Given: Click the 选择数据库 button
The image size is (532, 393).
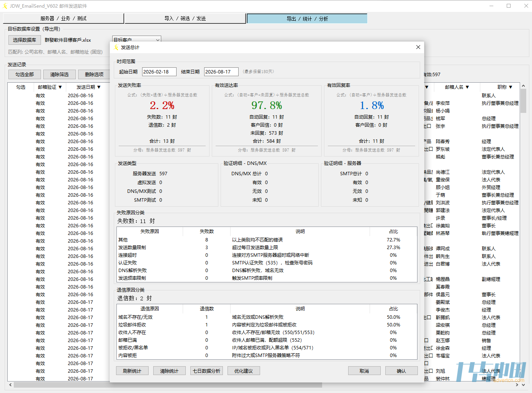Looking at the screenshot, I should point(25,40).
